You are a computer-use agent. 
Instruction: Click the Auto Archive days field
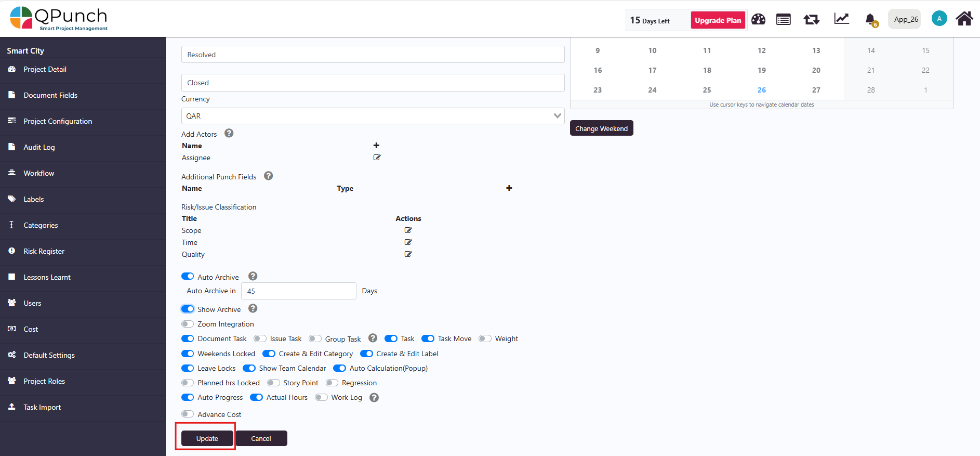[299, 291]
